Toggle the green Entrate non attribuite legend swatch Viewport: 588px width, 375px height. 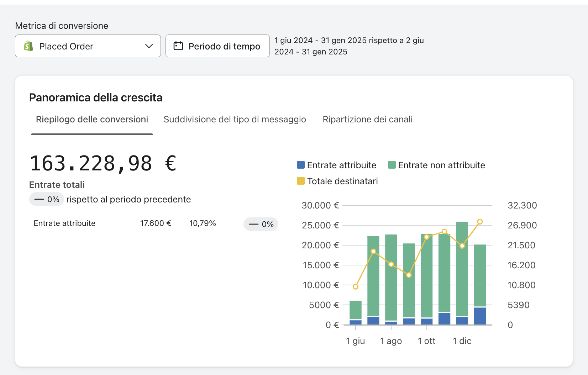[392, 165]
